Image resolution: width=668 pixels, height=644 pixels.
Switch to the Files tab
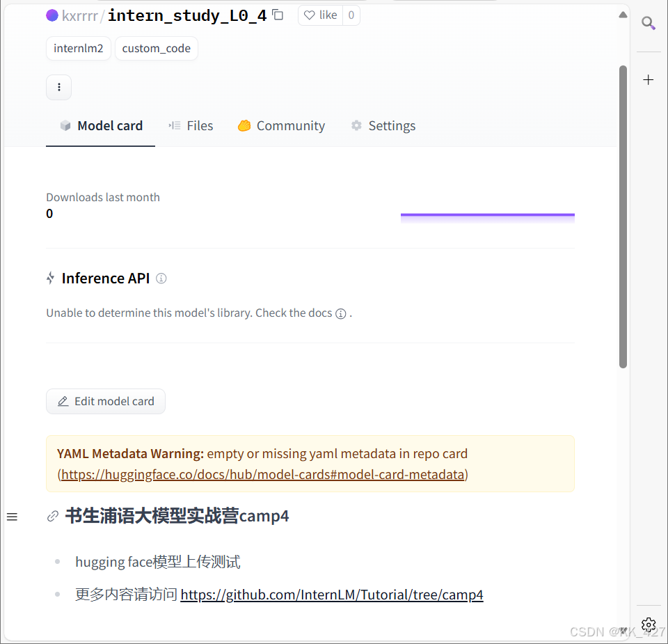(x=191, y=126)
